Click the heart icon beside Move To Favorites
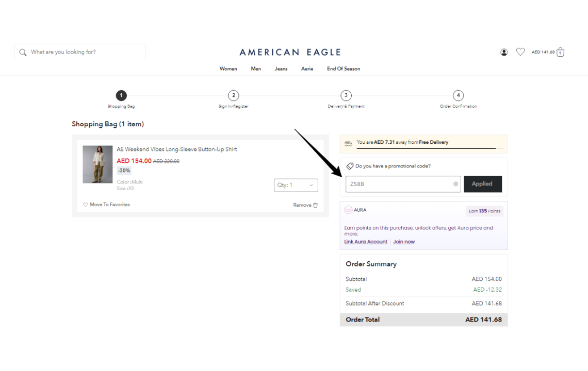This screenshot has height=371, width=588. 86,205
